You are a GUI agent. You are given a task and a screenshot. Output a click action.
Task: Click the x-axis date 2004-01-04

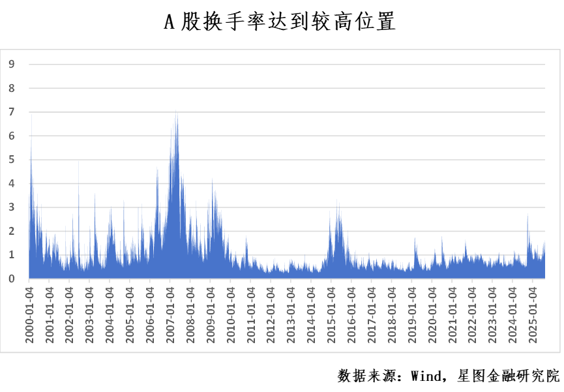(x=110, y=315)
